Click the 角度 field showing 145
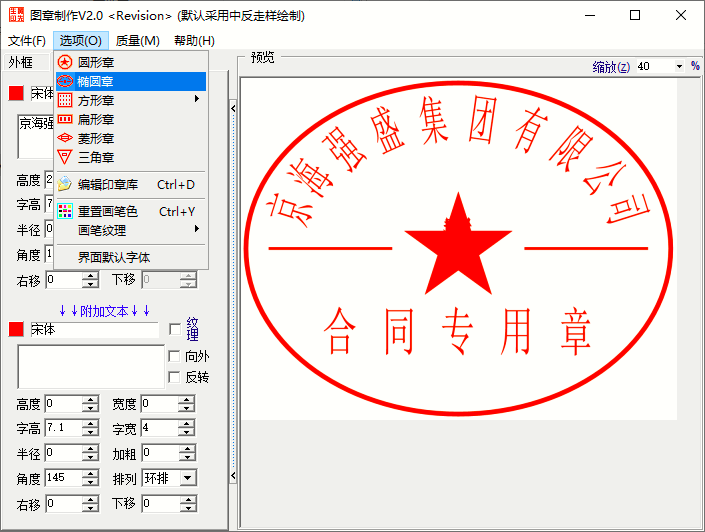 [x=64, y=478]
